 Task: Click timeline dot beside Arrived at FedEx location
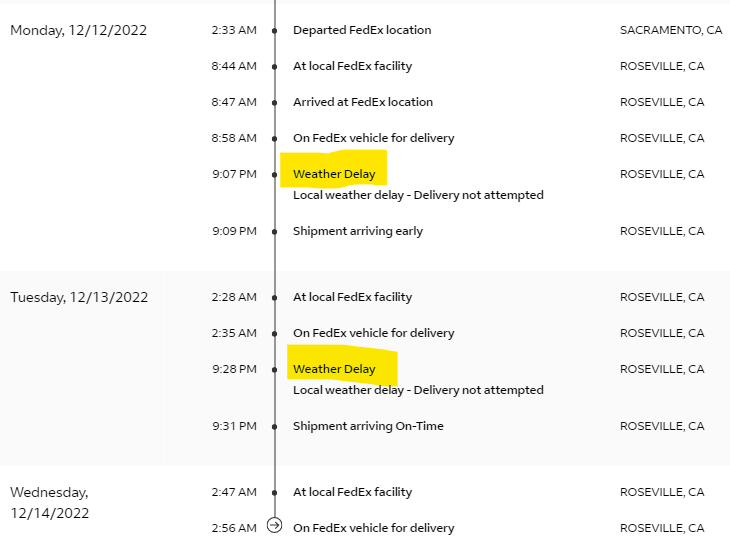coord(275,103)
